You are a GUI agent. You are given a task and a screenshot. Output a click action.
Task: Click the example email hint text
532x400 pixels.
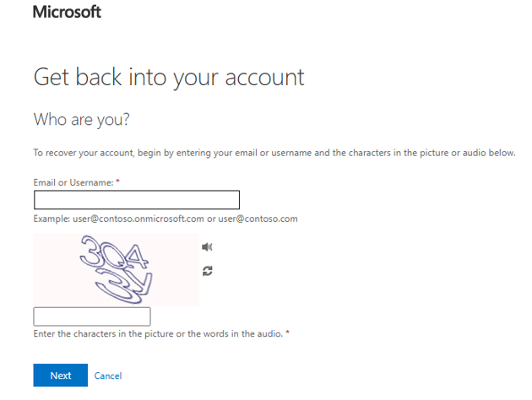point(166,219)
